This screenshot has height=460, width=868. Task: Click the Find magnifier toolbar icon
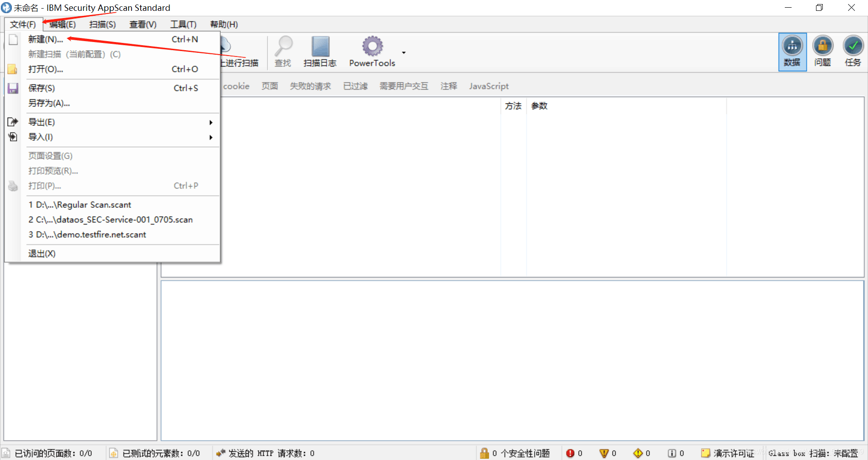tap(283, 46)
